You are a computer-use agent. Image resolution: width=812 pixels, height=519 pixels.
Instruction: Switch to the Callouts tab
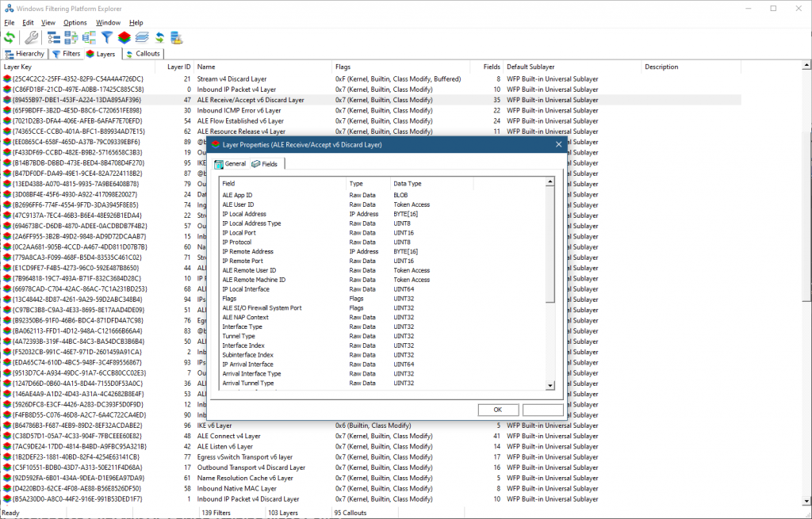(x=143, y=54)
